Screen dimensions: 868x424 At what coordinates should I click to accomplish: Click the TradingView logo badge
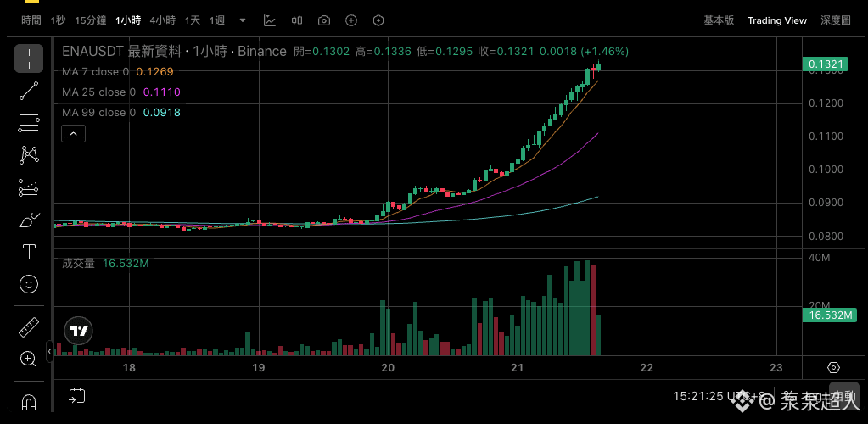[78, 332]
